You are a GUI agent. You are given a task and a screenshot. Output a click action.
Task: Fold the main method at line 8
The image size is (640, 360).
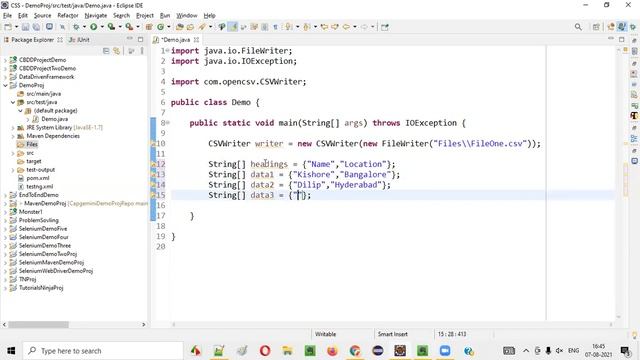168,122
